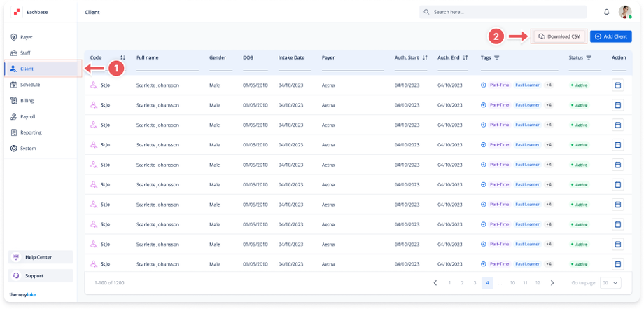Click the Add Client button
The height and width of the screenshot is (309, 644).
tap(610, 36)
